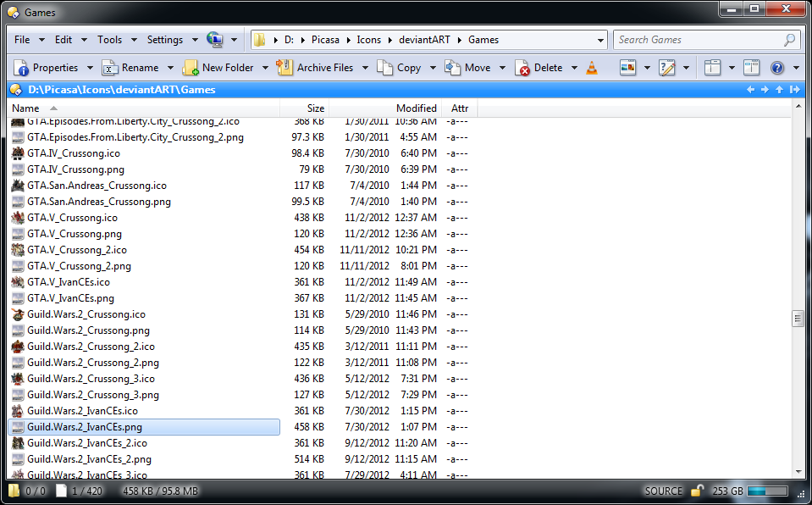
Task: Expand the New Folder dropdown arrow
Action: click(x=265, y=68)
